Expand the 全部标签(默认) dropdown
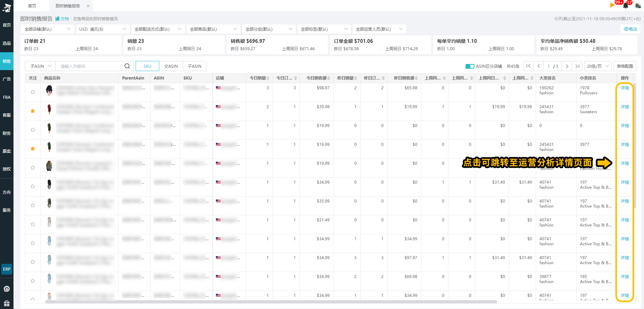This screenshot has height=309, width=644. click(x=324, y=29)
